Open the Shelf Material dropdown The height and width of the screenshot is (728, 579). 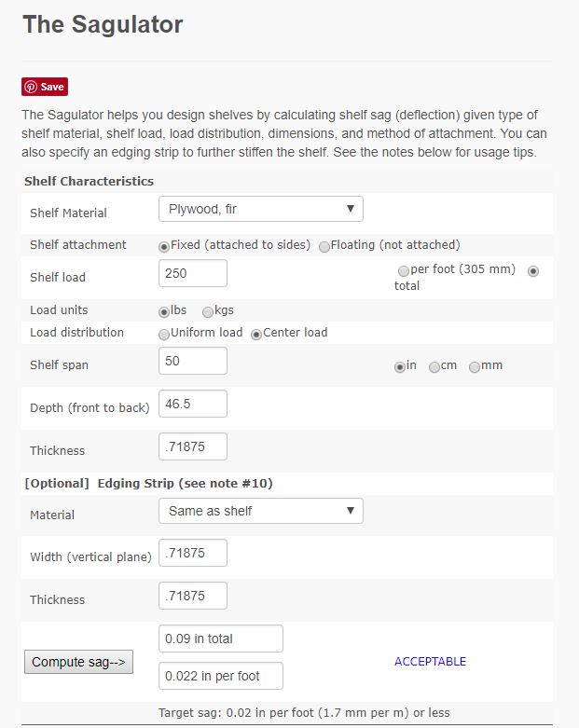pos(261,209)
